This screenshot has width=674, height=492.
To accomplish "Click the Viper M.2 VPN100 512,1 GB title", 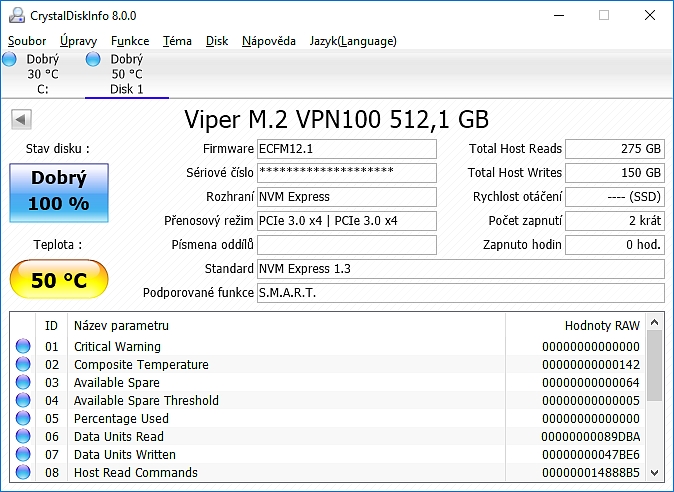I will tap(337, 119).
